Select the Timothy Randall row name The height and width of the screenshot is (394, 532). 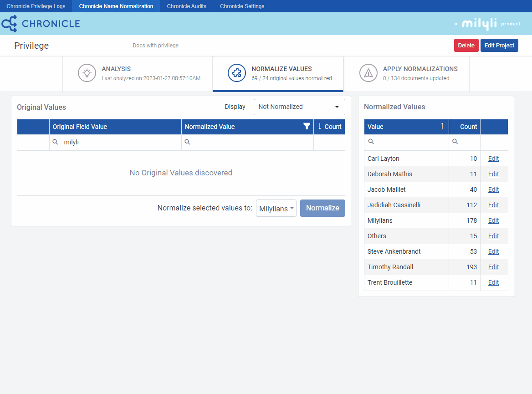point(390,267)
